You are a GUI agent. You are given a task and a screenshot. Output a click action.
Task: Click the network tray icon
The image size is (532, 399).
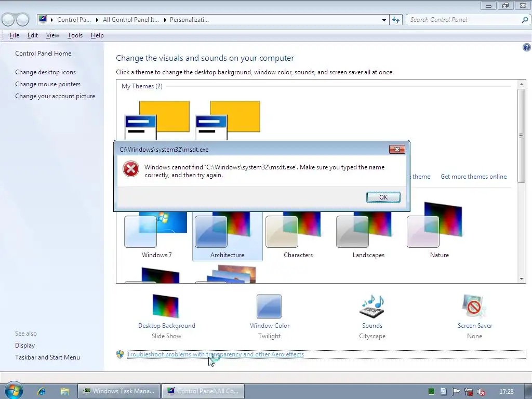click(x=469, y=392)
